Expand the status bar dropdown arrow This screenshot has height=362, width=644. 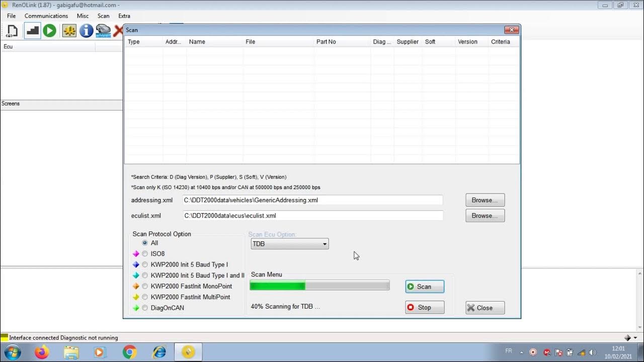tap(635, 338)
